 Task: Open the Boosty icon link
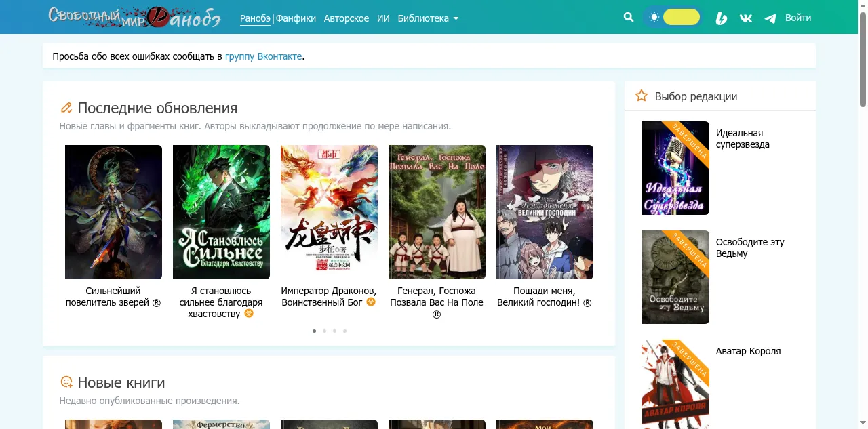point(722,18)
